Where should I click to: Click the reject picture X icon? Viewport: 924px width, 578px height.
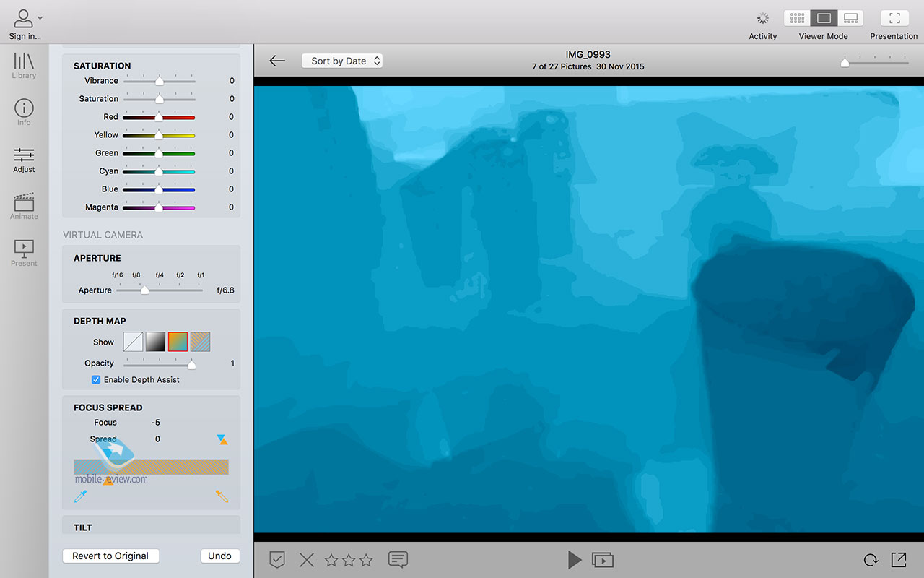307,559
